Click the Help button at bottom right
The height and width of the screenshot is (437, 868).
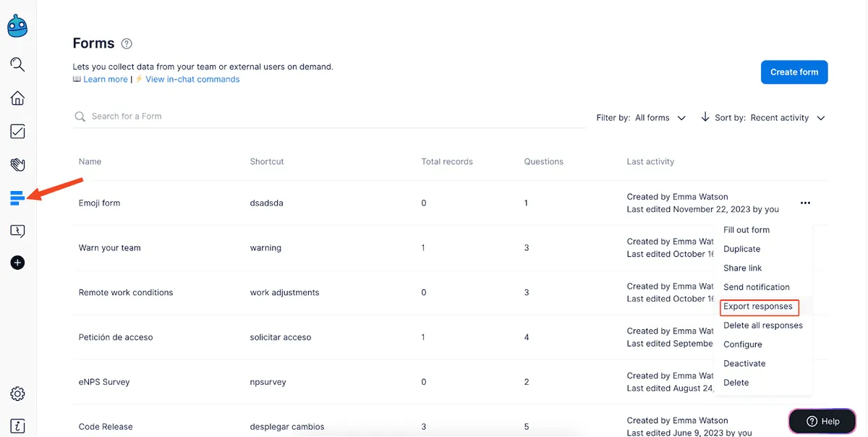[822, 420]
